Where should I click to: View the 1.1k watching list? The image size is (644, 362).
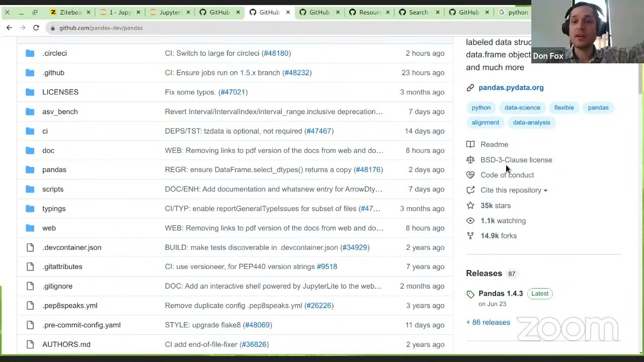click(503, 221)
